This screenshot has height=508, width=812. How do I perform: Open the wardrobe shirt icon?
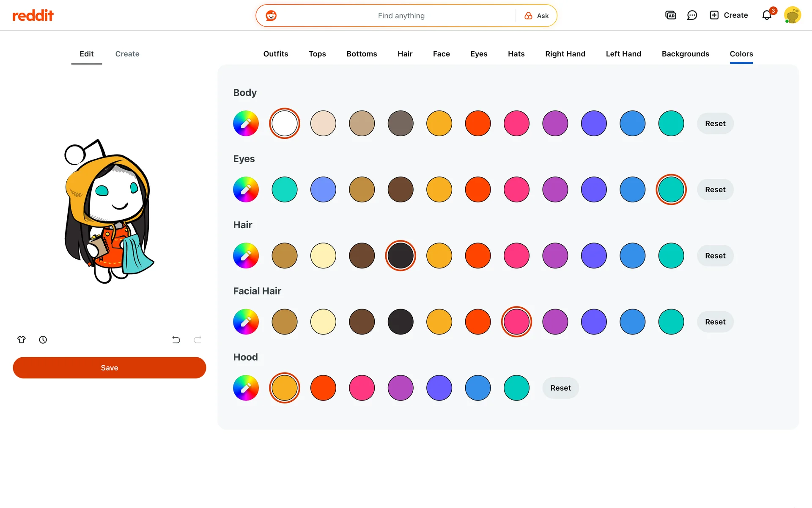pos(22,340)
